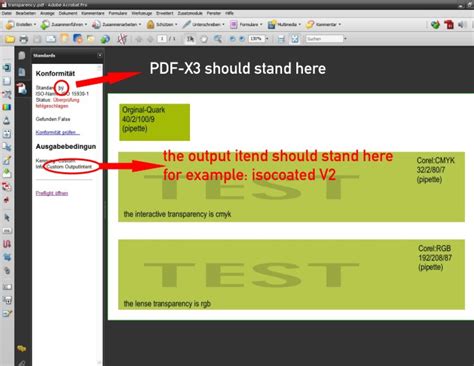Click the Email envelope icon
Screen dimensions: 474x366
(51, 39)
